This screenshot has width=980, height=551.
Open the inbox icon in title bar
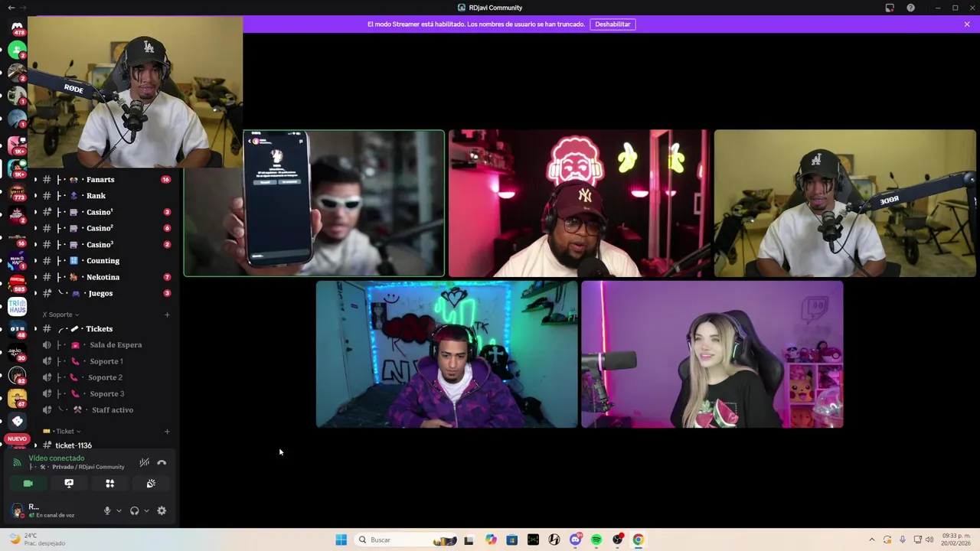coord(890,8)
